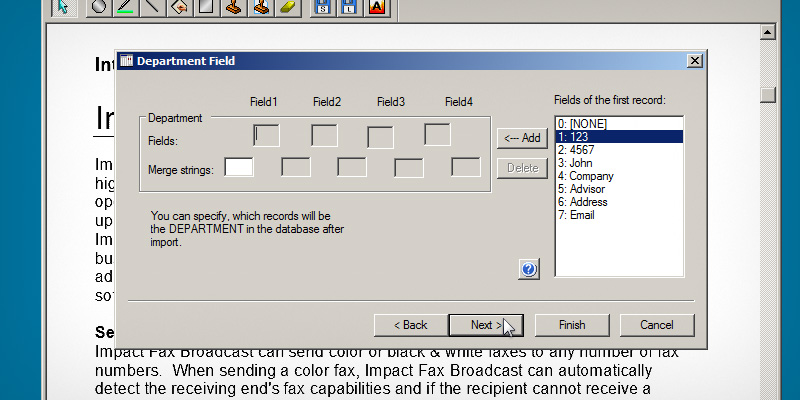
Task: Click the <--- Add button
Action: point(522,138)
